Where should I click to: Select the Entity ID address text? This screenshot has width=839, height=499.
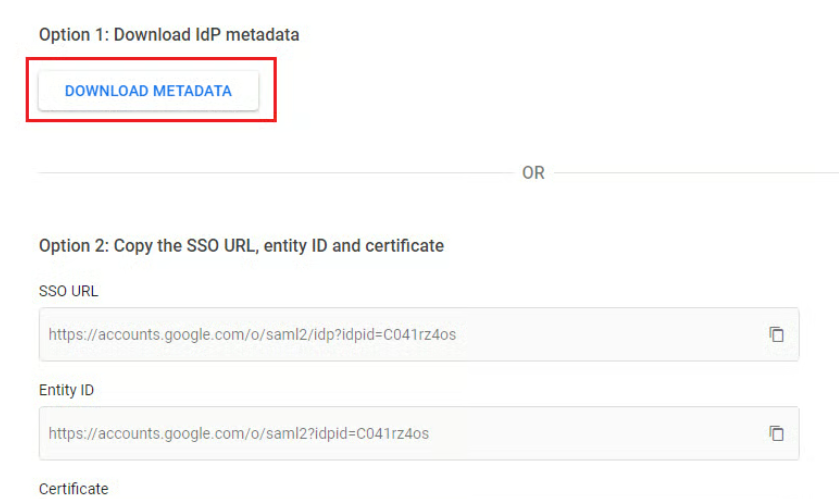(x=238, y=433)
